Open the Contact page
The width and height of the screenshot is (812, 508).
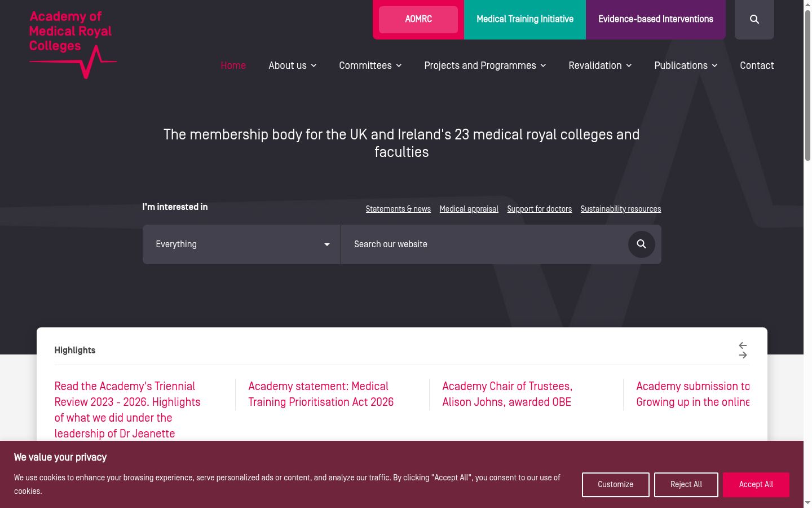757,65
